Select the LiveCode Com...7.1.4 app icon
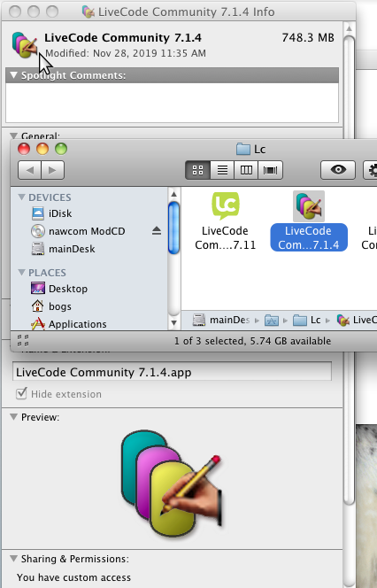The height and width of the screenshot is (588, 377). [x=309, y=205]
